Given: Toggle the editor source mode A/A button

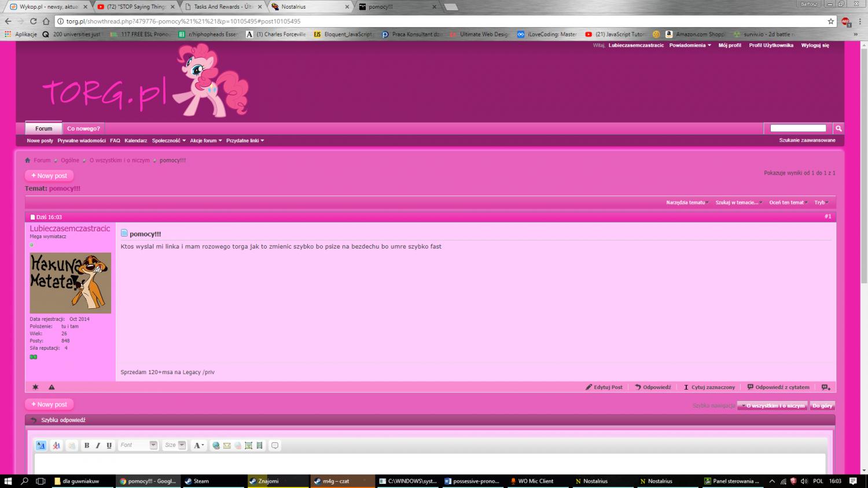Looking at the screenshot, I should [x=41, y=445].
